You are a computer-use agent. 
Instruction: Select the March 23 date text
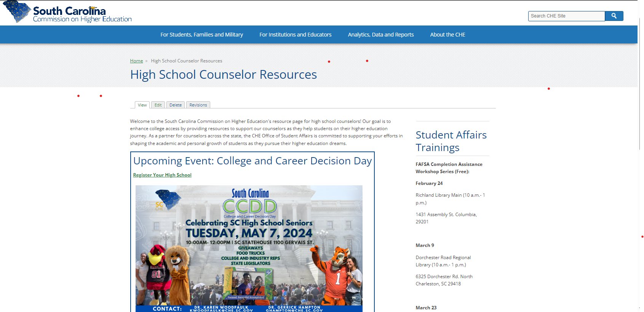click(426, 308)
